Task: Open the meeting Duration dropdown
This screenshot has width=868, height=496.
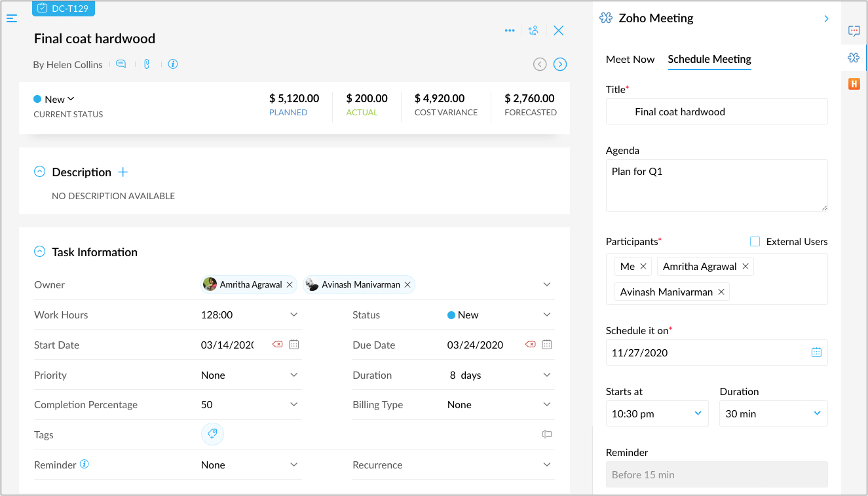Action: pyautogui.click(x=817, y=413)
